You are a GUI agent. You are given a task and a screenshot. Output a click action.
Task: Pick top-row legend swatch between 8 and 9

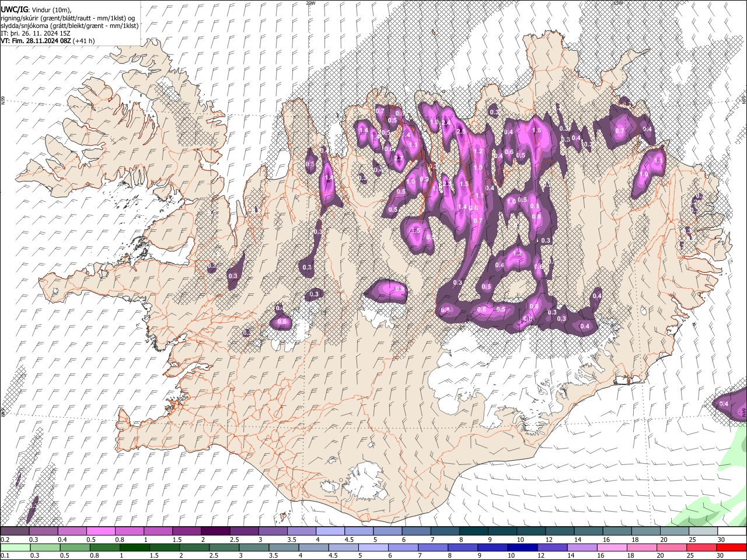473,531
